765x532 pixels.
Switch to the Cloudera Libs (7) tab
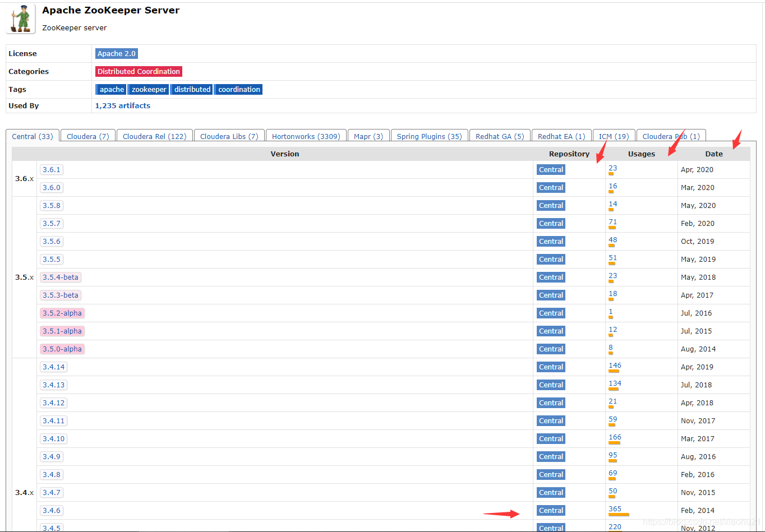[229, 136]
